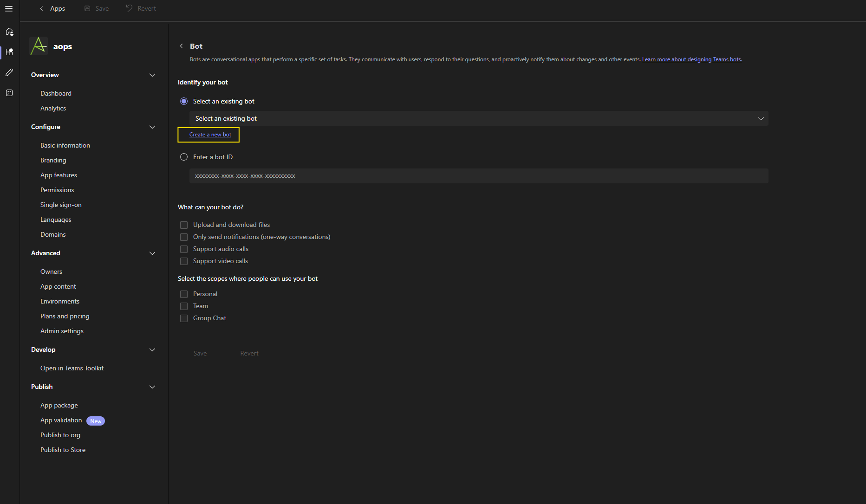Open the hamburger navigation menu
This screenshot has height=504, width=866.
[x=9, y=9]
